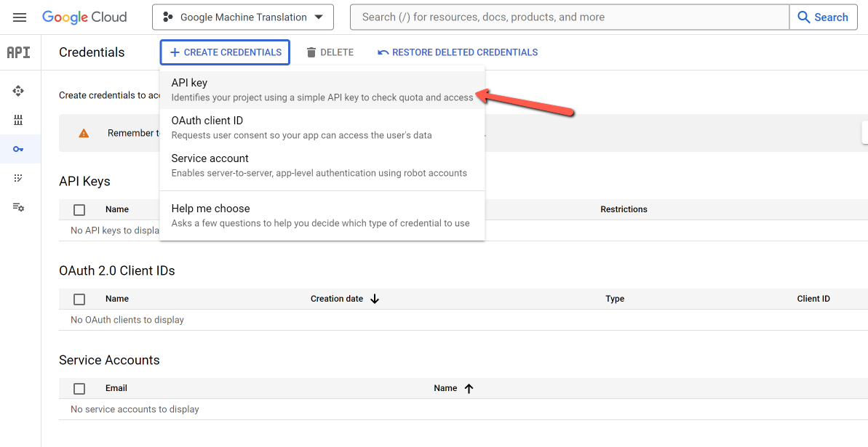Check the Service Accounts select-all checkbox
Screen dimensions: 868x447
click(x=79, y=389)
